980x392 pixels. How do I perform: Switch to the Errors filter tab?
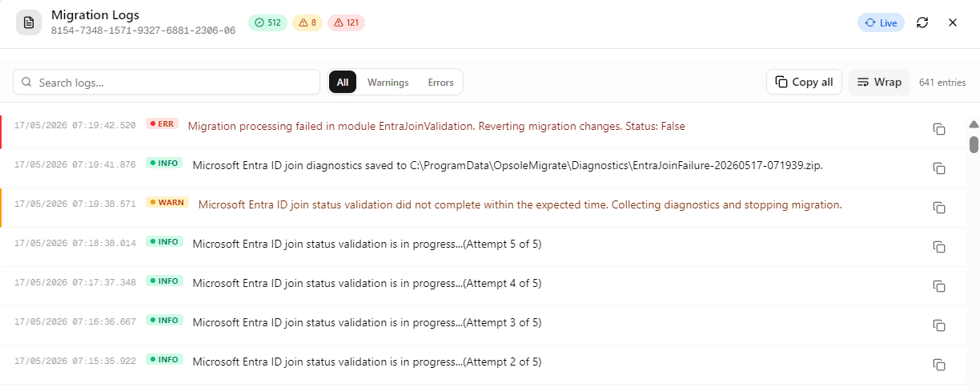coord(440,82)
